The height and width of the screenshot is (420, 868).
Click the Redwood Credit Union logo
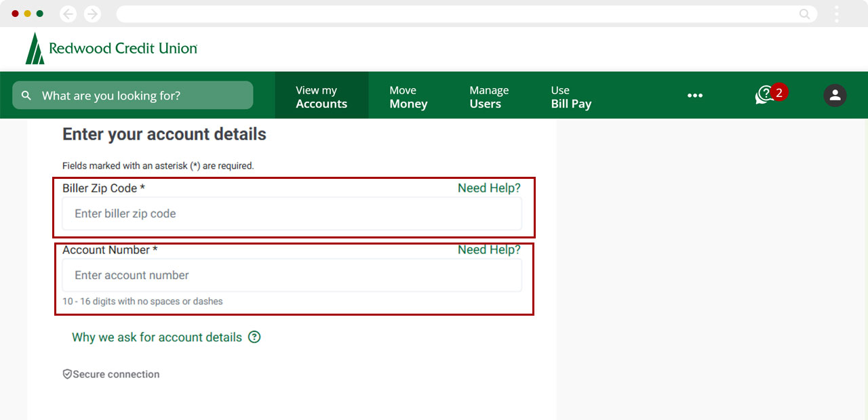111,49
